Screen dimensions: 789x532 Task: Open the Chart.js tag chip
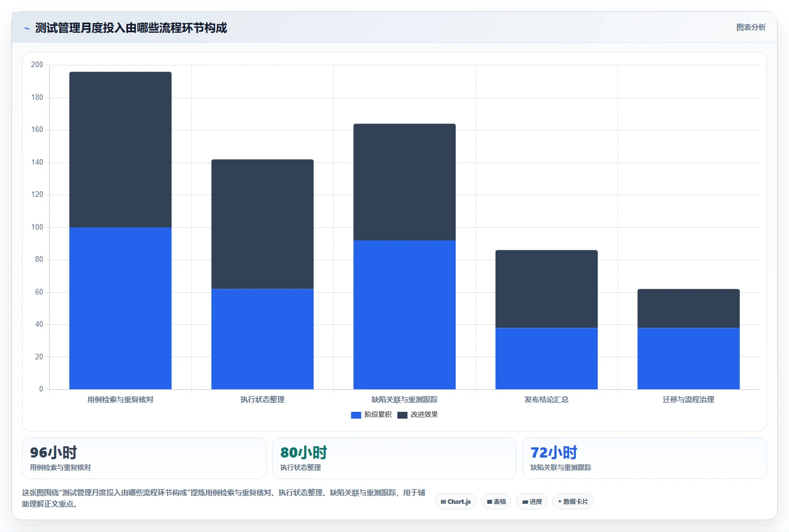456,502
